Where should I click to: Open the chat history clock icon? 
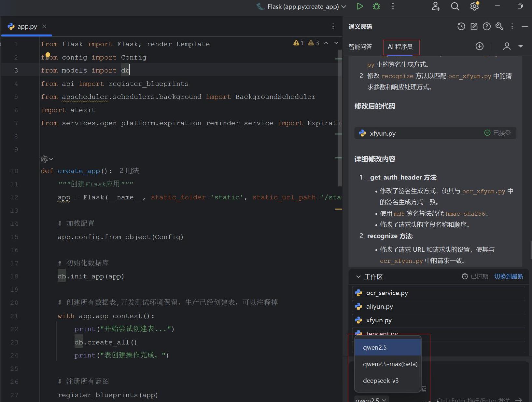[x=461, y=27]
